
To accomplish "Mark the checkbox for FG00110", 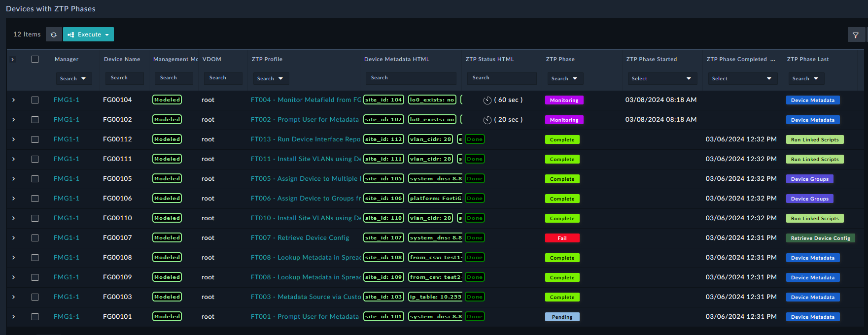I will pos(35,218).
